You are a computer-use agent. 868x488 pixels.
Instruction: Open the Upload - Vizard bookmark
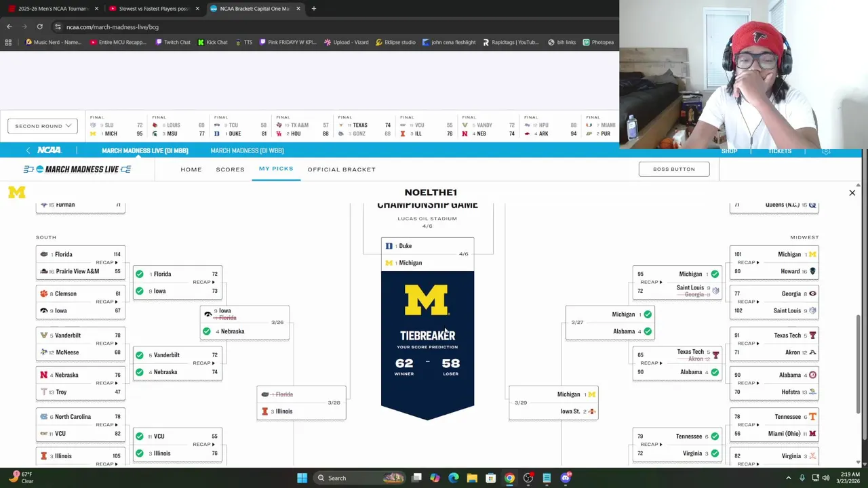346,42
